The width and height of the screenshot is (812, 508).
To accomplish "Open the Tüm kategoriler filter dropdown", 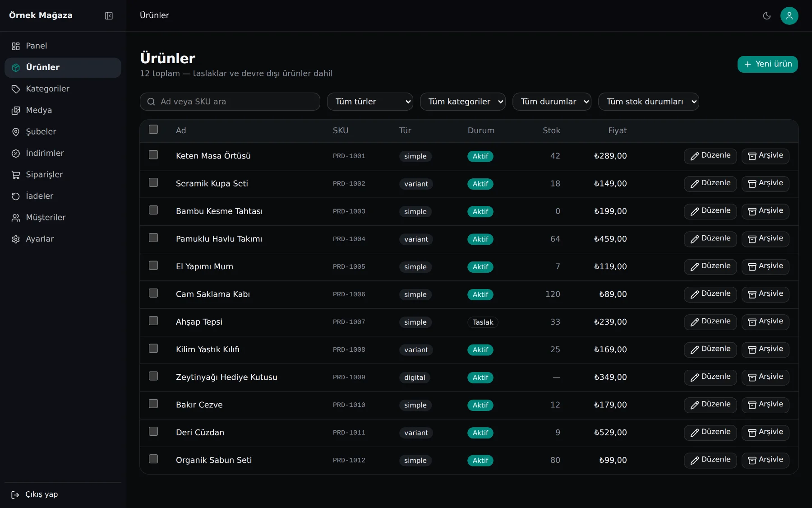I will 463,102.
